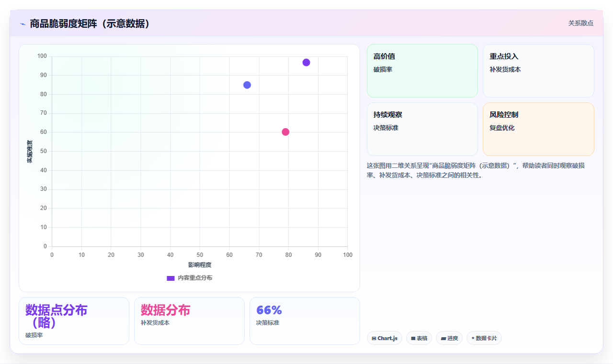Click the Chart.js tag chip
The image size is (613, 364).
click(x=385, y=338)
